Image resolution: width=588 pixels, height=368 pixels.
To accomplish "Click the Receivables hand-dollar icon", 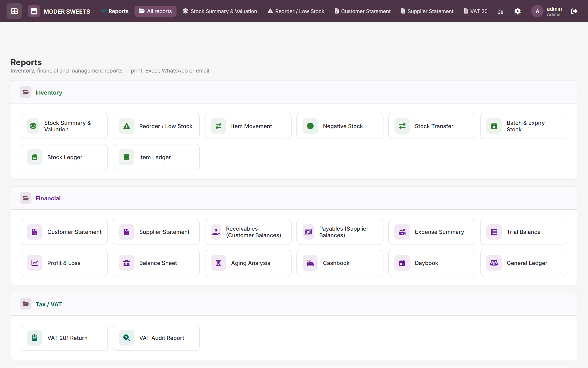I will [216, 232].
